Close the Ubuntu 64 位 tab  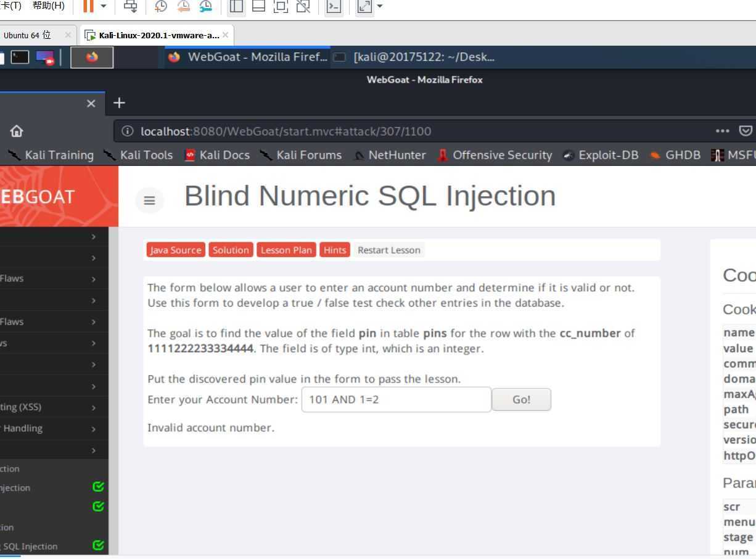68,35
